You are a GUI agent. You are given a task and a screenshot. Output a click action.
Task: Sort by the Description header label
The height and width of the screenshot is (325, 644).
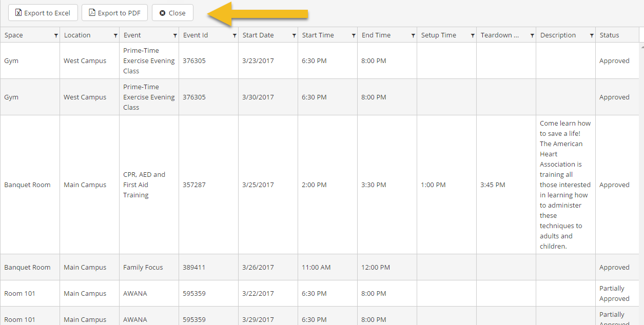(558, 35)
